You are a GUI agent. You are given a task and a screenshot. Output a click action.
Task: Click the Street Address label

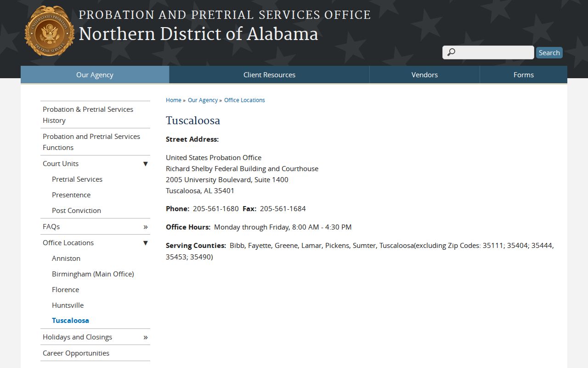click(192, 139)
